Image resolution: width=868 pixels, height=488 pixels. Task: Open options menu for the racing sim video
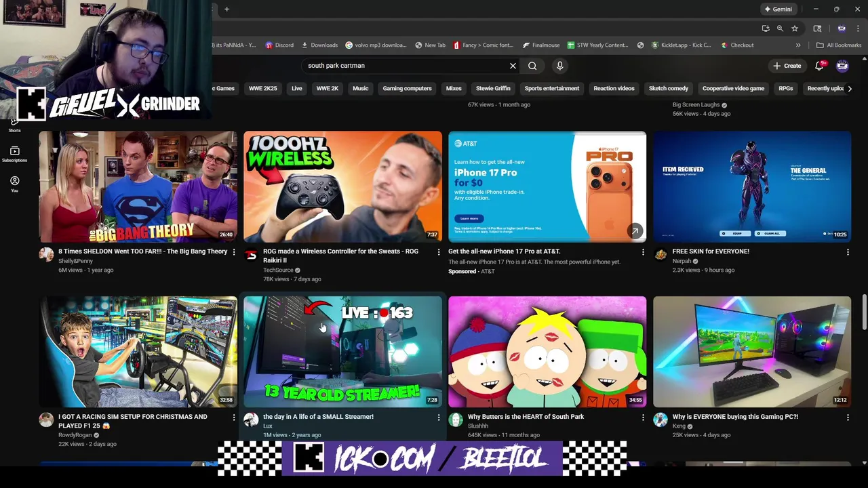[234, 418]
